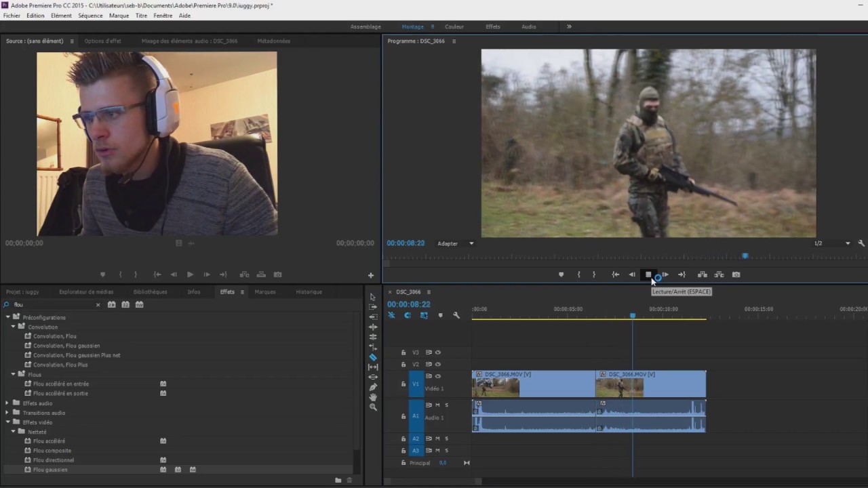Image resolution: width=868 pixels, height=488 pixels.
Task: Select the Slip tool
Action: (x=373, y=367)
